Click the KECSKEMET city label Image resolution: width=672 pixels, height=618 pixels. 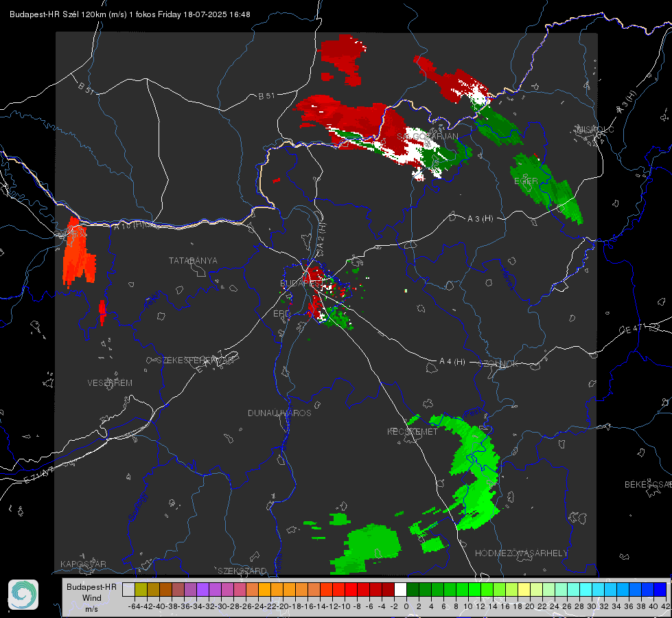[x=413, y=431]
